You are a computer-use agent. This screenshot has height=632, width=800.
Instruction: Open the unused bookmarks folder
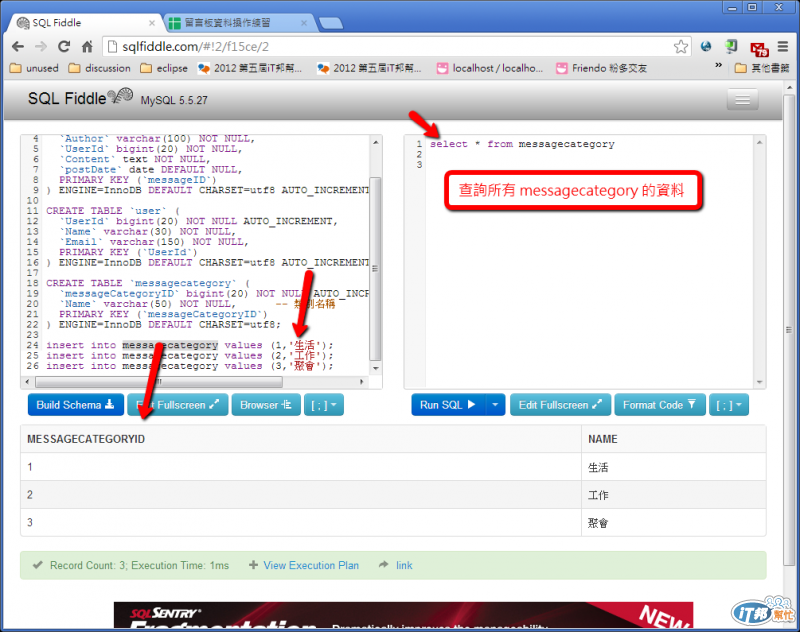point(34,68)
